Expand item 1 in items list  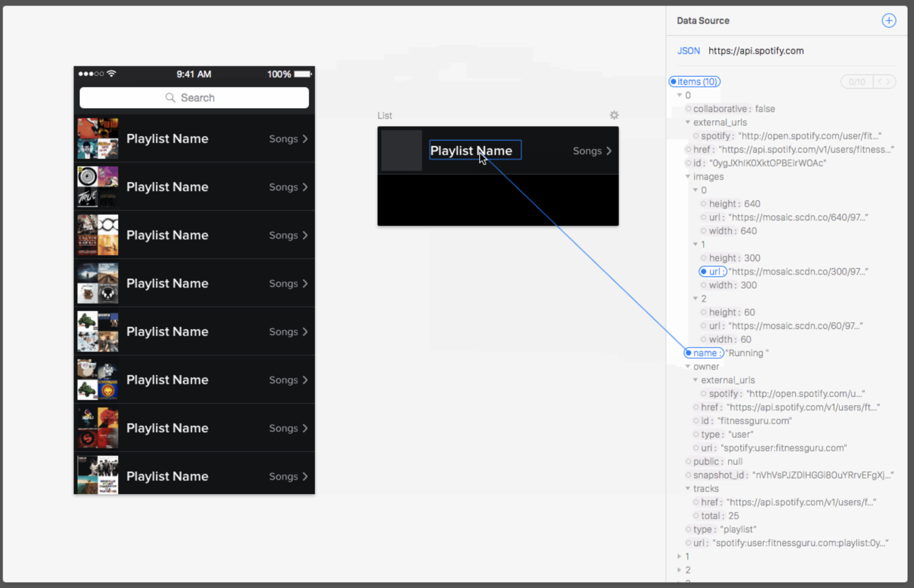pyautogui.click(x=679, y=556)
